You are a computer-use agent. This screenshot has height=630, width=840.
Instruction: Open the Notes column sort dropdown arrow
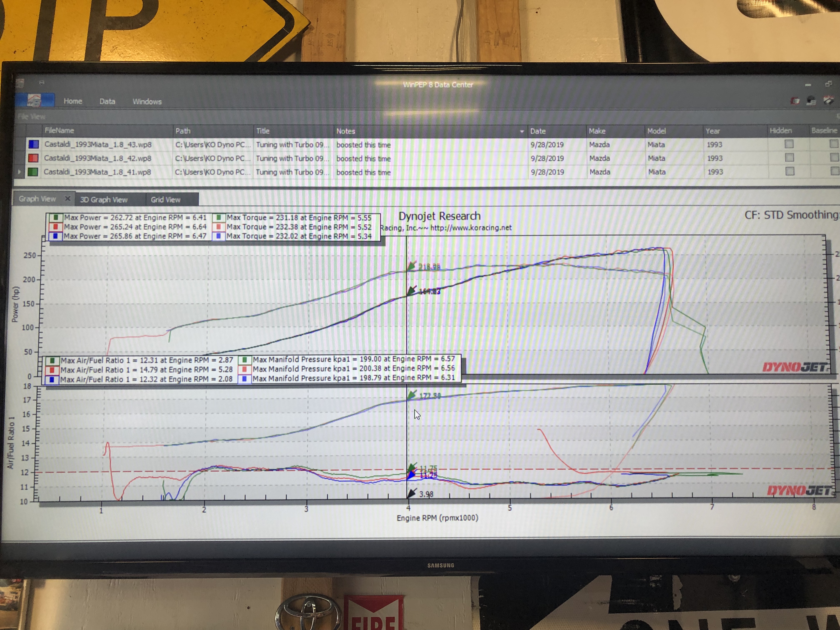click(x=522, y=131)
